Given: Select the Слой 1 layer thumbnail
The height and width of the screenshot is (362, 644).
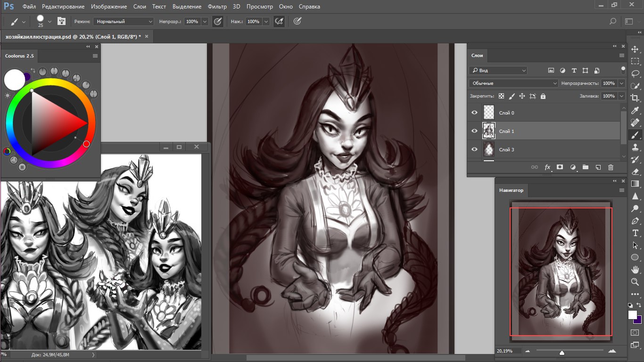Looking at the screenshot, I should 489,131.
